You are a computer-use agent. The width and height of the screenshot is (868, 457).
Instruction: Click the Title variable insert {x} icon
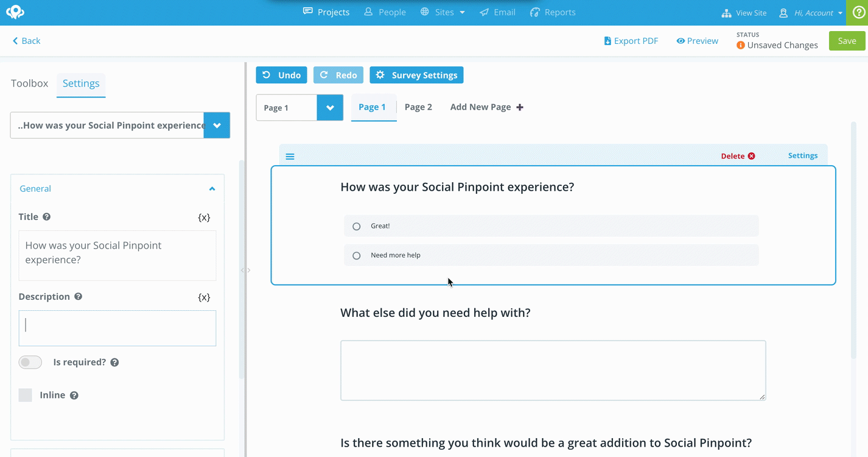204,217
